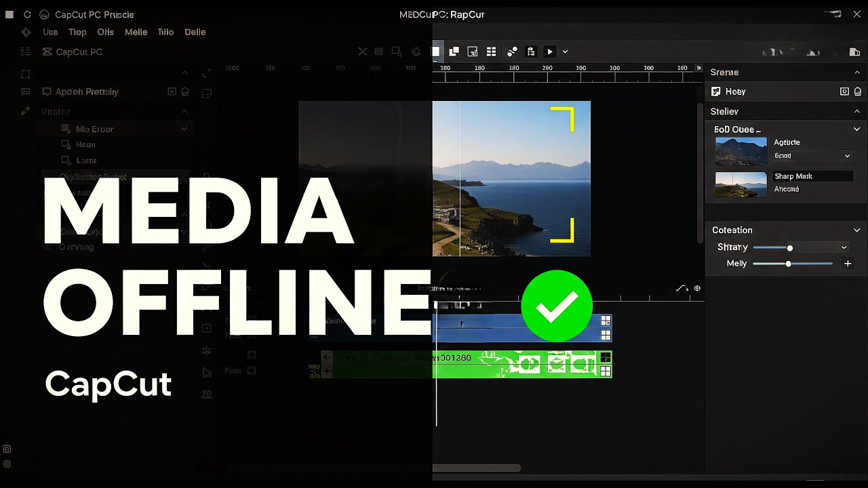Viewport: 868px width, 488px height.
Task: Click the hierarchy tree toolbar icon
Action: pos(531,52)
